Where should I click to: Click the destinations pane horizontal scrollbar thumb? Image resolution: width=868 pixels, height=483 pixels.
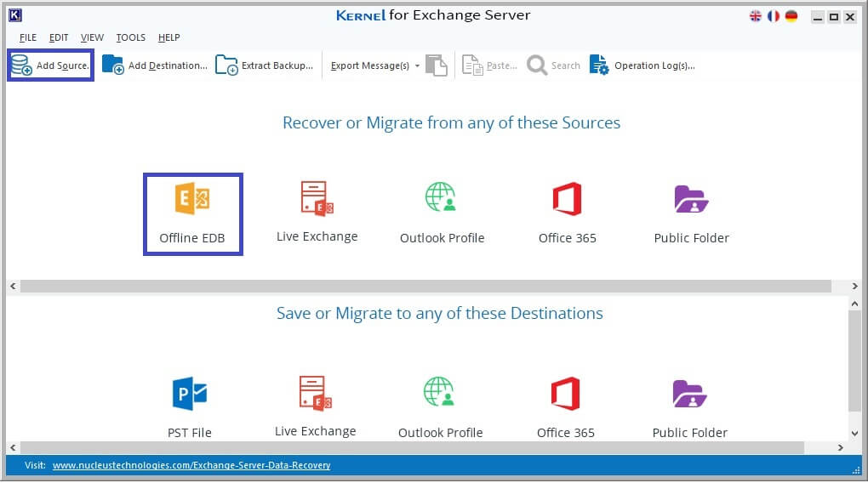413,447
